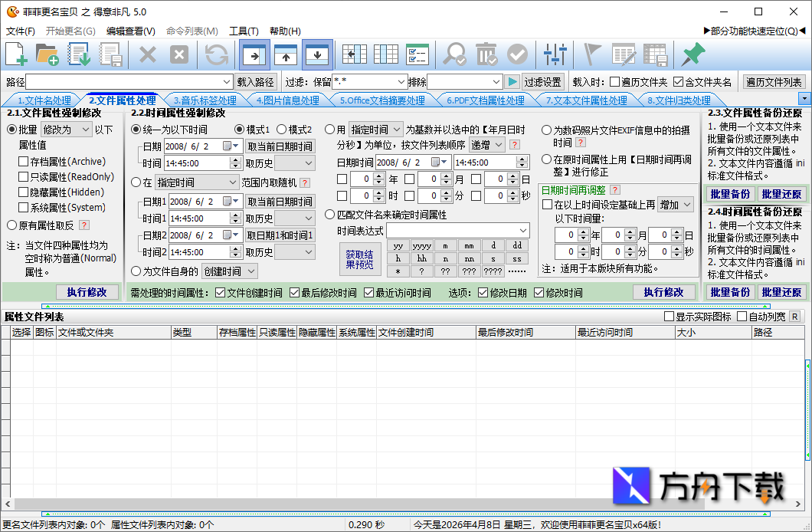The height and width of the screenshot is (532, 812).
Task: Enable the 只读属性(ReadOnly) checkbox
Action: (x=24, y=177)
